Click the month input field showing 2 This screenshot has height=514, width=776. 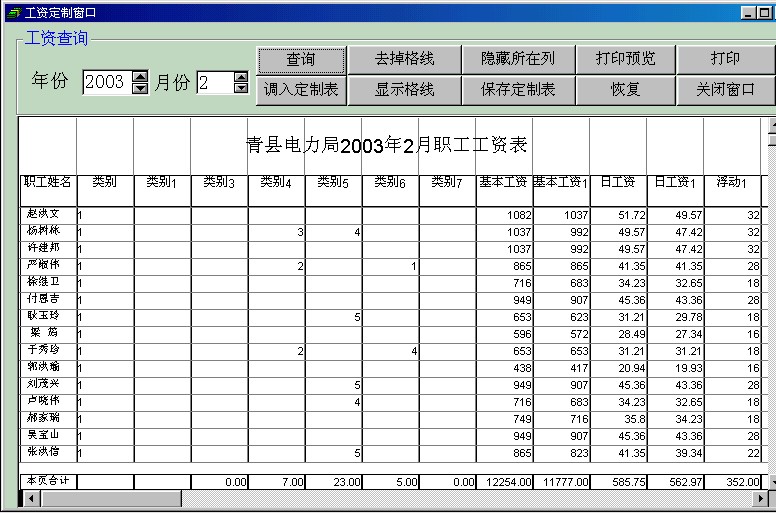[214, 82]
